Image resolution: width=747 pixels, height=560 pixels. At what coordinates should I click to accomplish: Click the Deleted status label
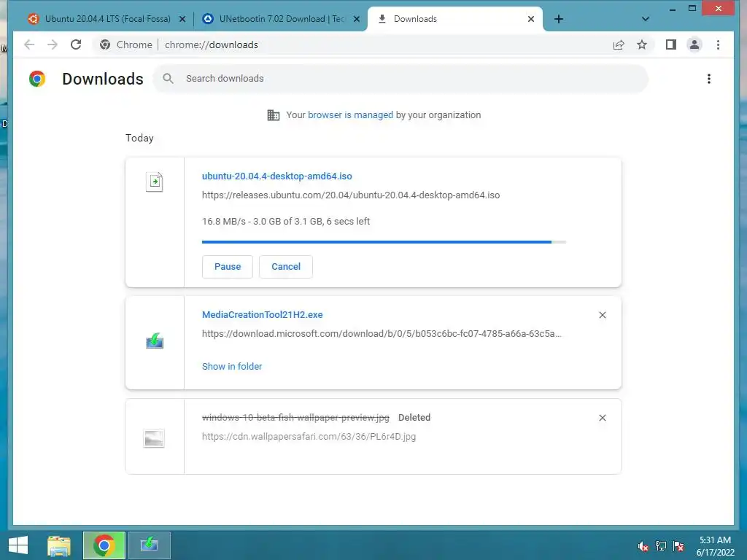[x=414, y=418]
